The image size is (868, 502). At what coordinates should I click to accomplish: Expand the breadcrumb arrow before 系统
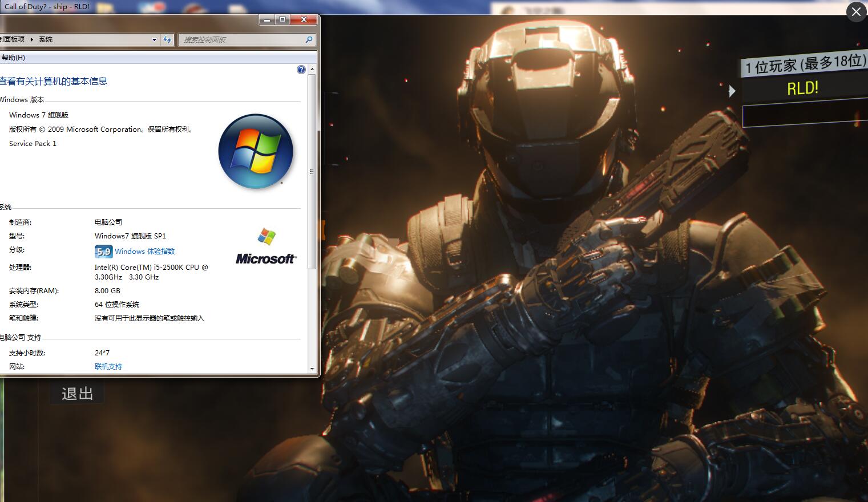point(32,39)
